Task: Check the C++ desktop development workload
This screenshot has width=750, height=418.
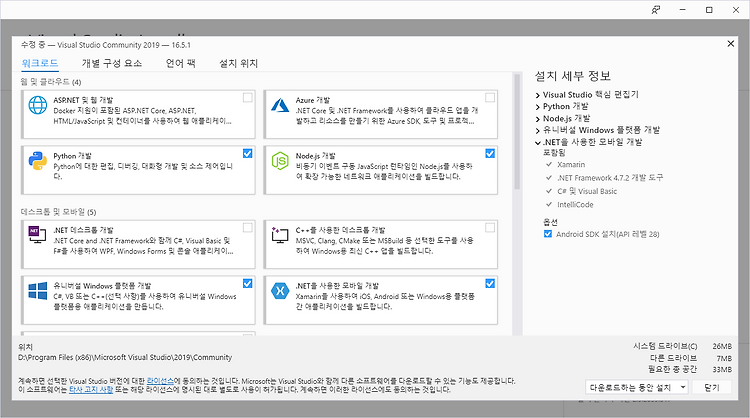Action: point(490,228)
